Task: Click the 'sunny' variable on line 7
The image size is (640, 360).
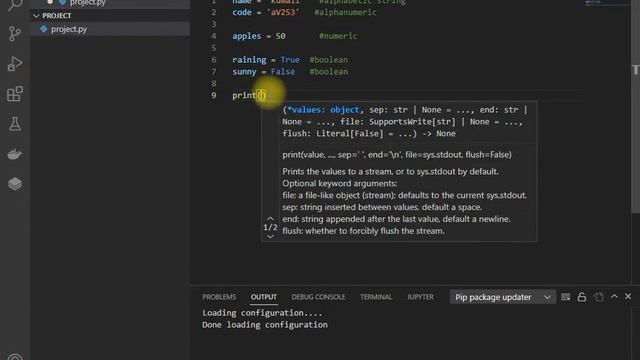Action: click(244, 71)
